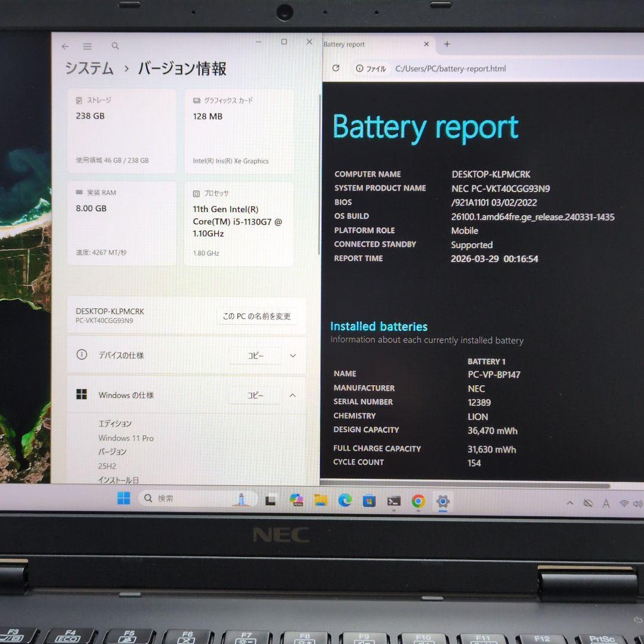Viewport: 644px width, 644px height.
Task: Copy the Windows specifications
Action: pyautogui.click(x=255, y=395)
